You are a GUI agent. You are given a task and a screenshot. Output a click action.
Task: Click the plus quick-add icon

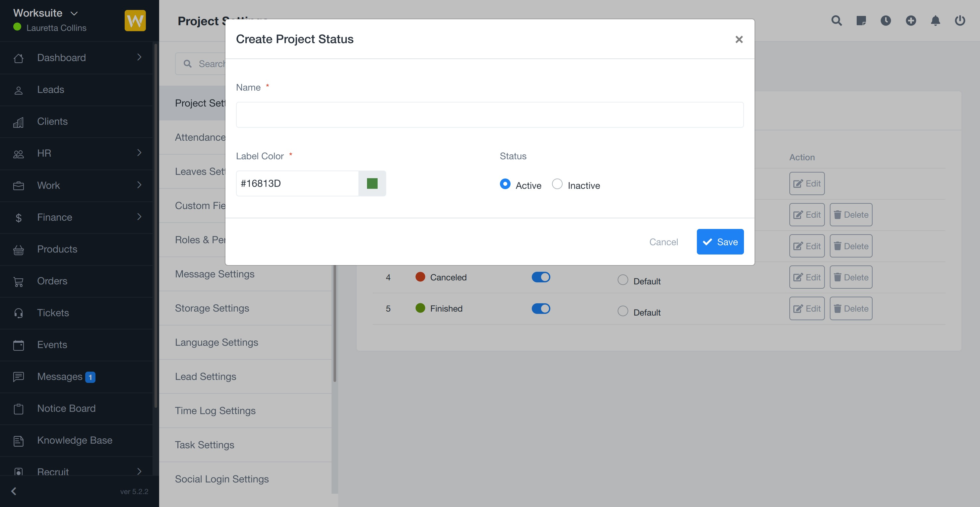(911, 21)
